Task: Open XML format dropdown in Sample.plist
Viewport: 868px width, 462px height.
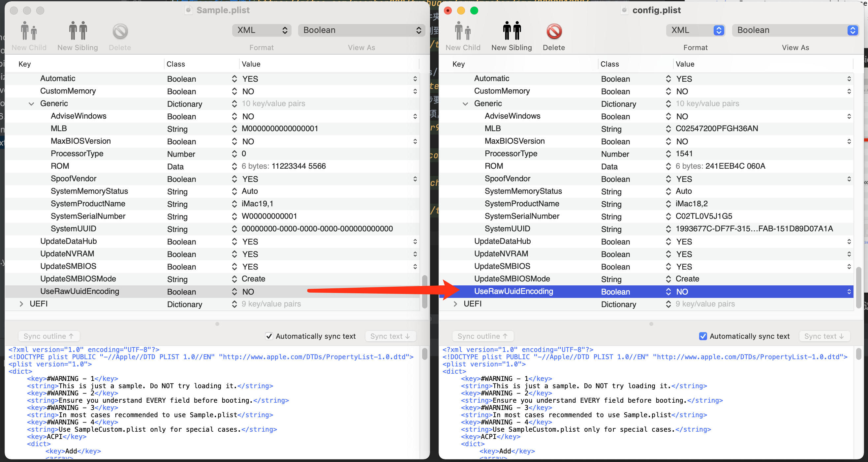Action: pos(262,30)
